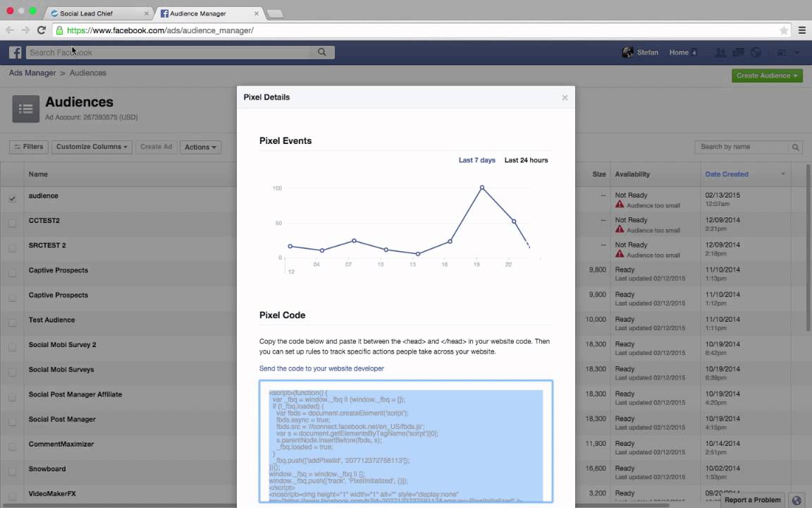Check the SRCTEST 2 row checkbox
Image resolution: width=812 pixels, height=508 pixels.
pos(13,248)
